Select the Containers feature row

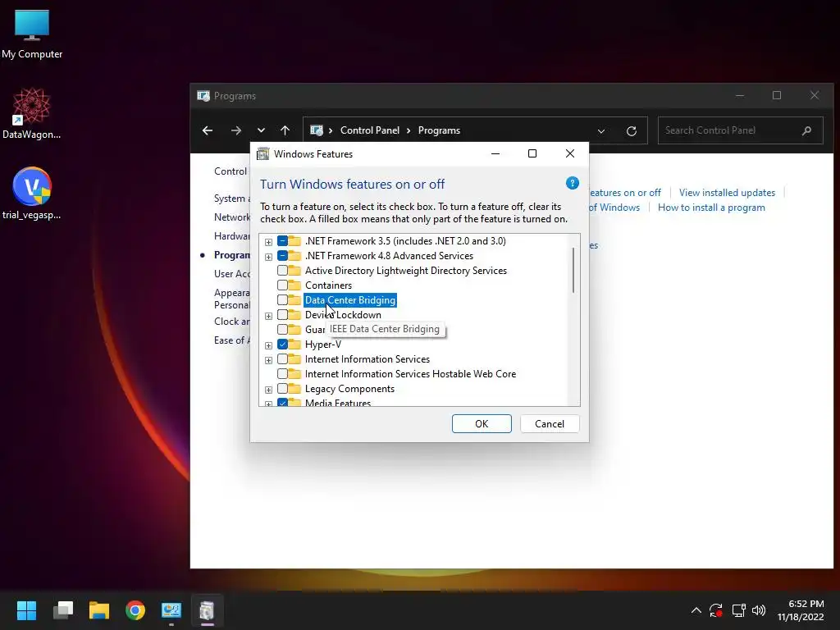pos(328,285)
